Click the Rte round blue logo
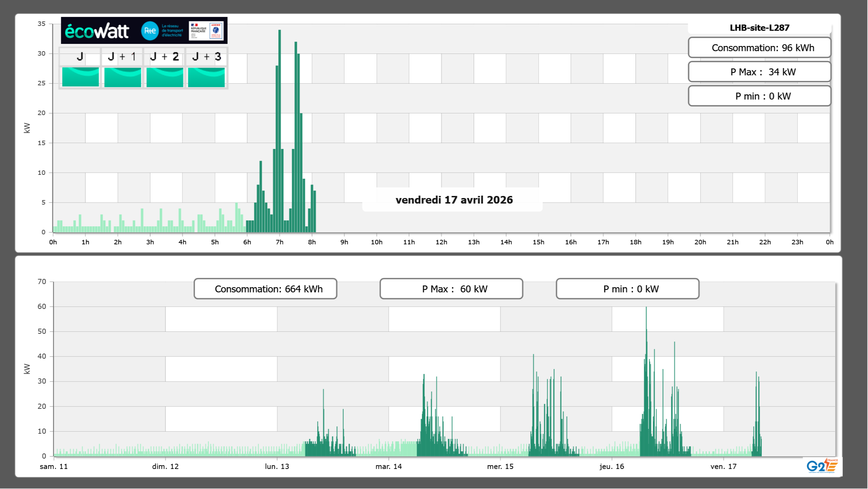Image resolution: width=868 pixels, height=489 pixels. (150, 31)
